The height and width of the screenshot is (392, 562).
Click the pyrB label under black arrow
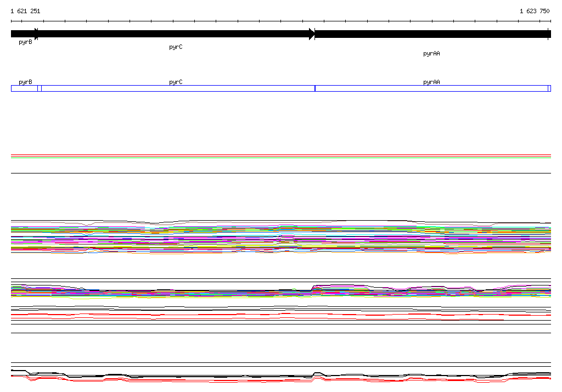[25, 42]
